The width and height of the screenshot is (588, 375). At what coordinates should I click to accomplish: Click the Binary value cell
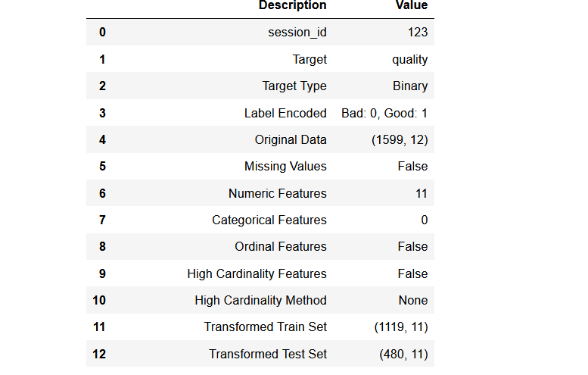coord(410,86)
